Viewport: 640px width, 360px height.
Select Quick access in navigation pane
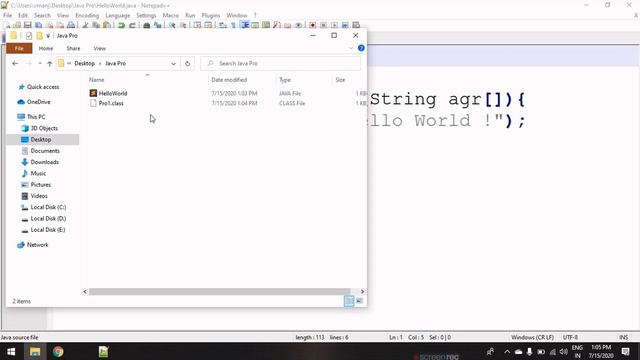[x=42, y=87]
